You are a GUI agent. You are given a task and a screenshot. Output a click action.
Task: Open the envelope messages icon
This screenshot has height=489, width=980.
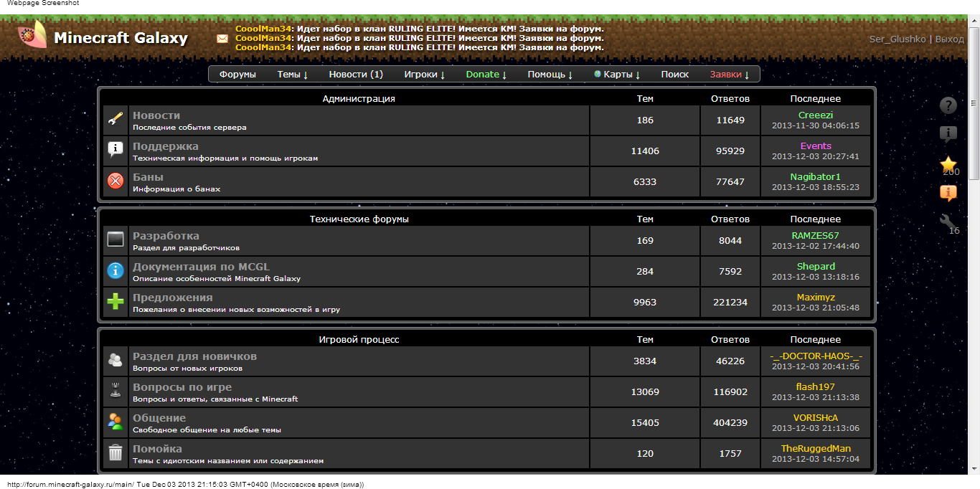pyautogui.click(x=222, y=39)
